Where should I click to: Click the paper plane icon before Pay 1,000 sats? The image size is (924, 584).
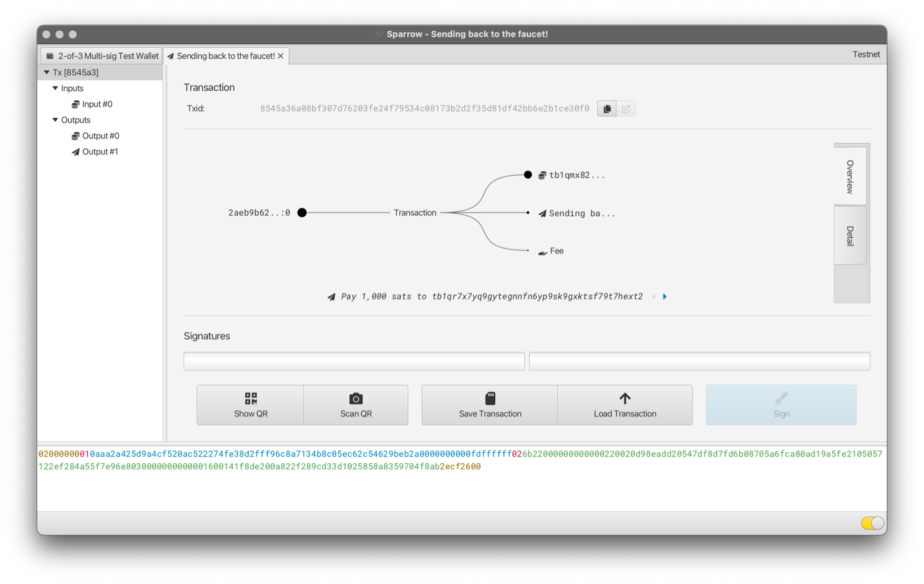331,297
